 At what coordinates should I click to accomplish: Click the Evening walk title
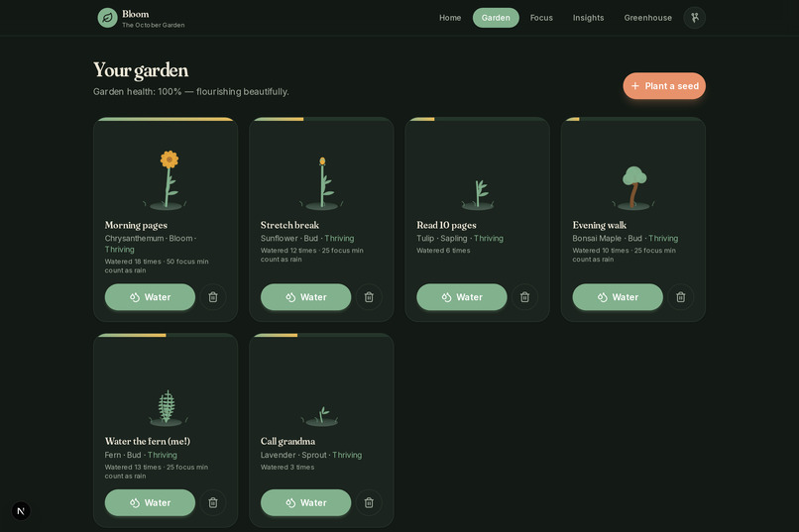599,225
